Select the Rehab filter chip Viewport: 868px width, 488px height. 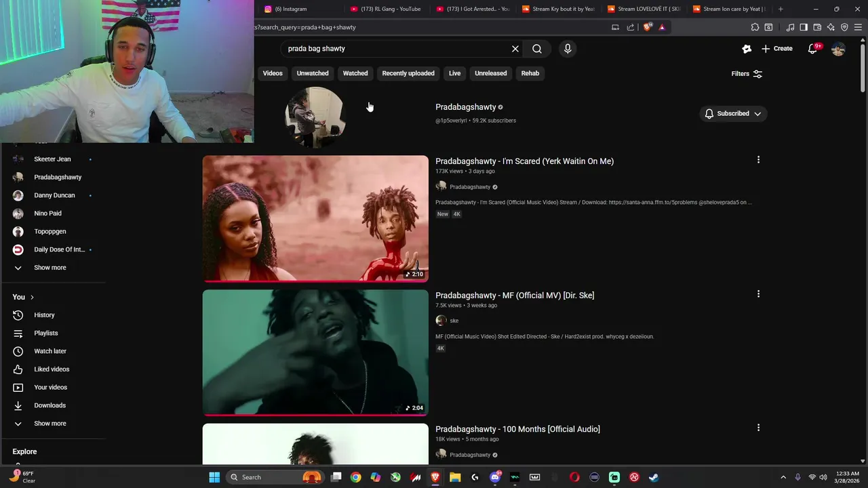[530, 73]
